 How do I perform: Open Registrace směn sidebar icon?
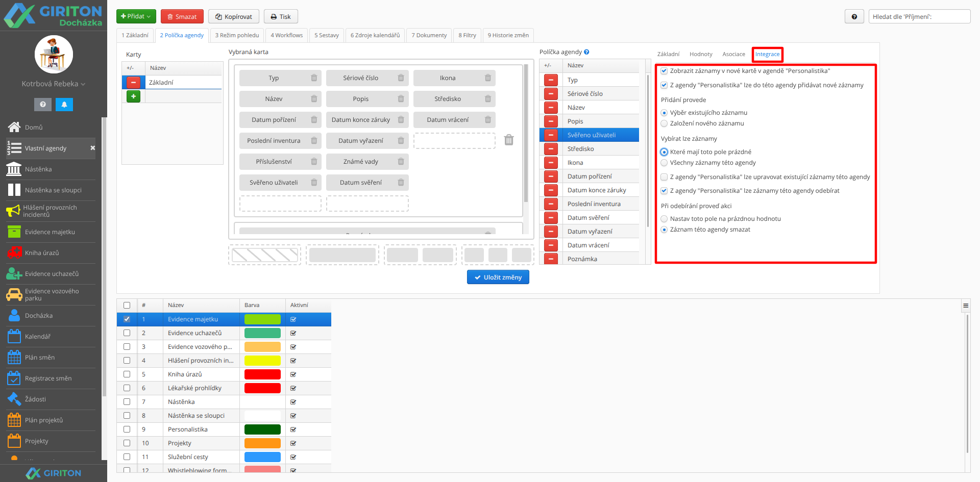point(14,378)
